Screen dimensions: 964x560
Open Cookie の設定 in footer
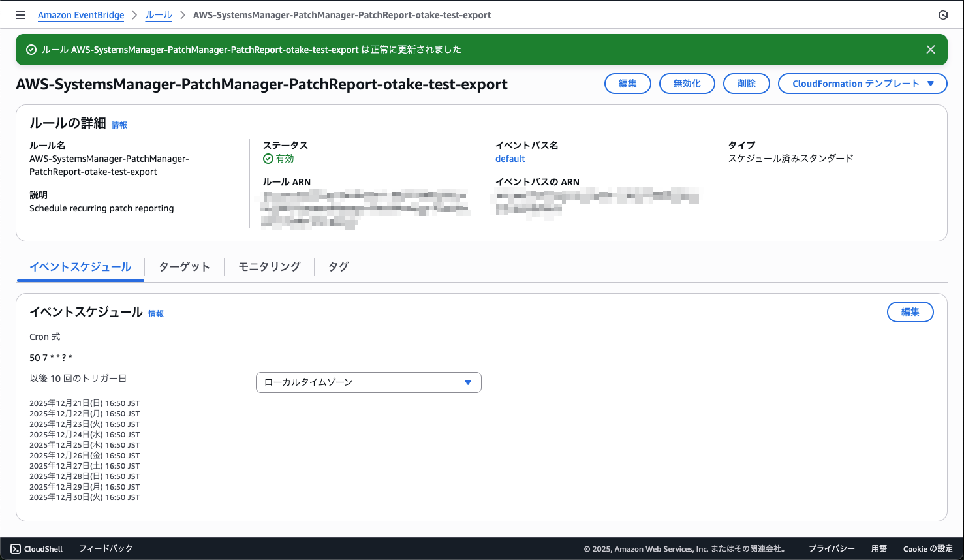927,549
